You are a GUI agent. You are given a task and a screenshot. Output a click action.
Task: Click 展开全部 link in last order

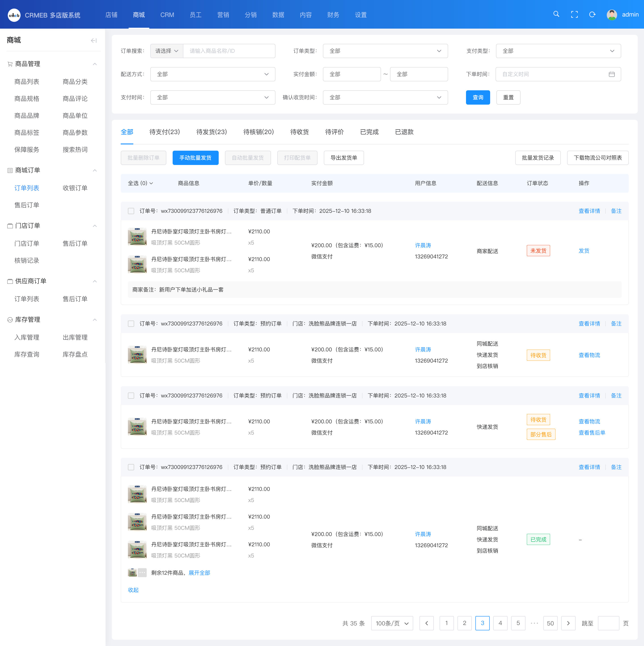click(x=199, y=573)
